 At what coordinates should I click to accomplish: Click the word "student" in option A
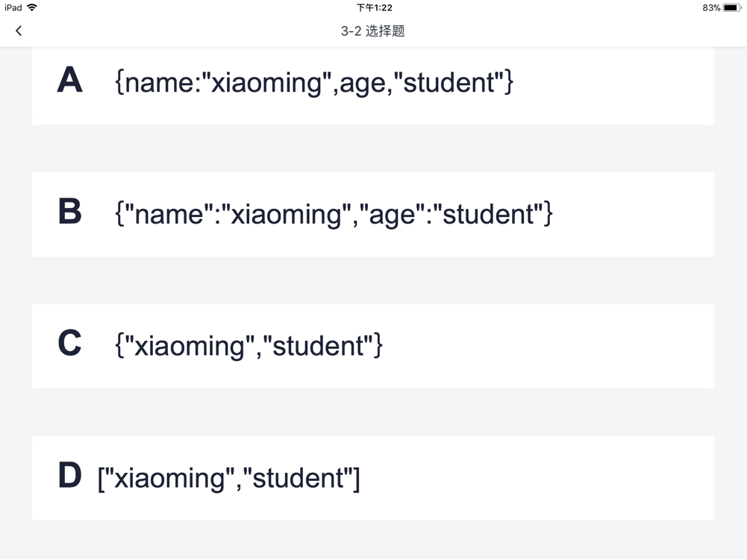coord(453,82)
